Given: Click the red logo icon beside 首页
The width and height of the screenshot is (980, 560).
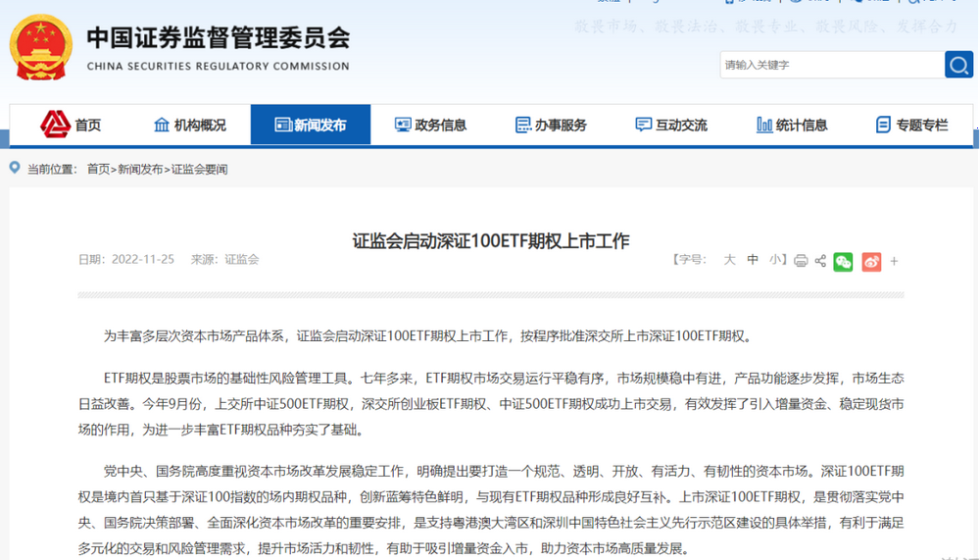Looking at the screenshot, I should 55,124.
